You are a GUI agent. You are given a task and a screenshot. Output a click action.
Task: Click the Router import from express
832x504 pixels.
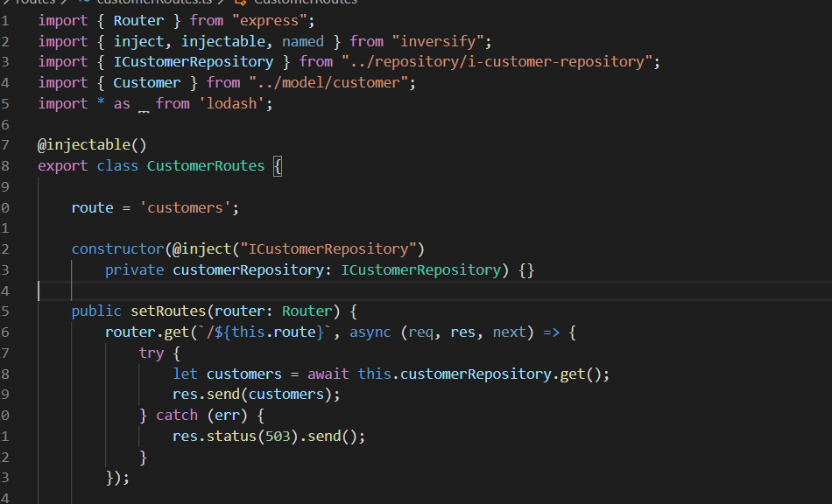click(140, 19)
